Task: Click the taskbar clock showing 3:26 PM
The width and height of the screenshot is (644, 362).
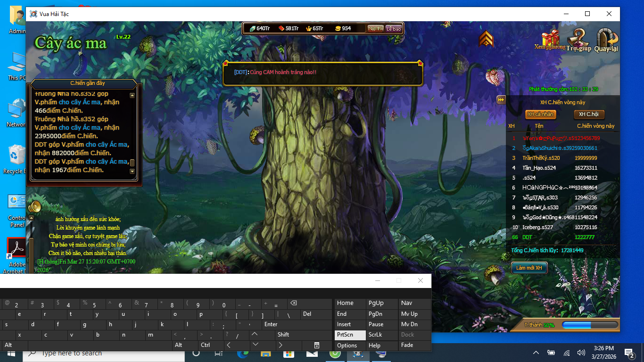Action: tap(605, 353)
